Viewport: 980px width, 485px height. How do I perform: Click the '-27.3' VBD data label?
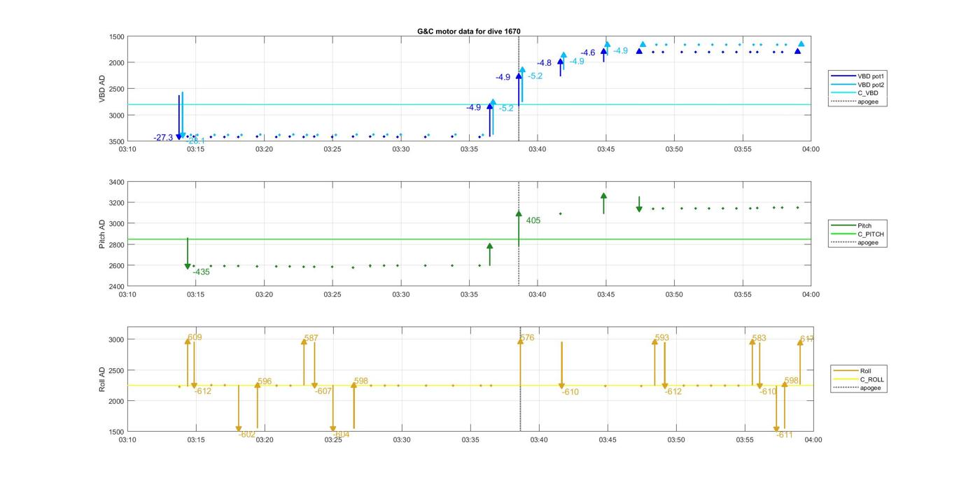pyautogui.click(x=164, y=138)
